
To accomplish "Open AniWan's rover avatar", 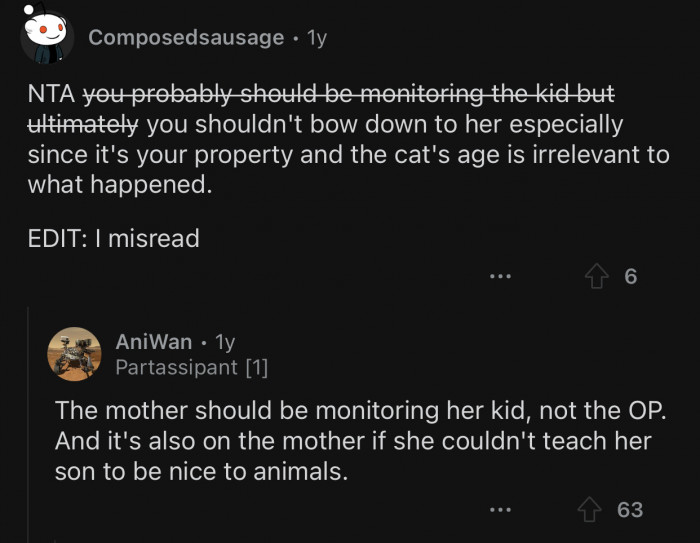I will (75, 354).
